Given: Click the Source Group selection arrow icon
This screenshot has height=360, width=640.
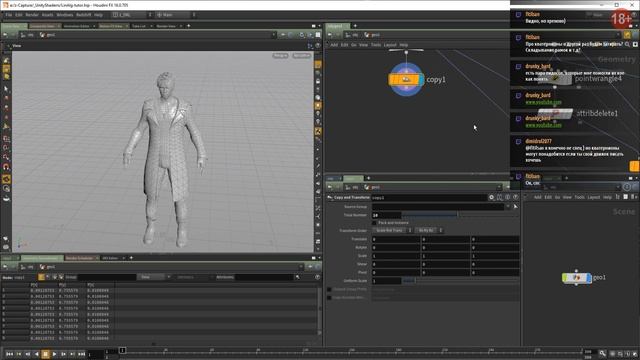Looking at the screenshot, I should click(516, 207).
